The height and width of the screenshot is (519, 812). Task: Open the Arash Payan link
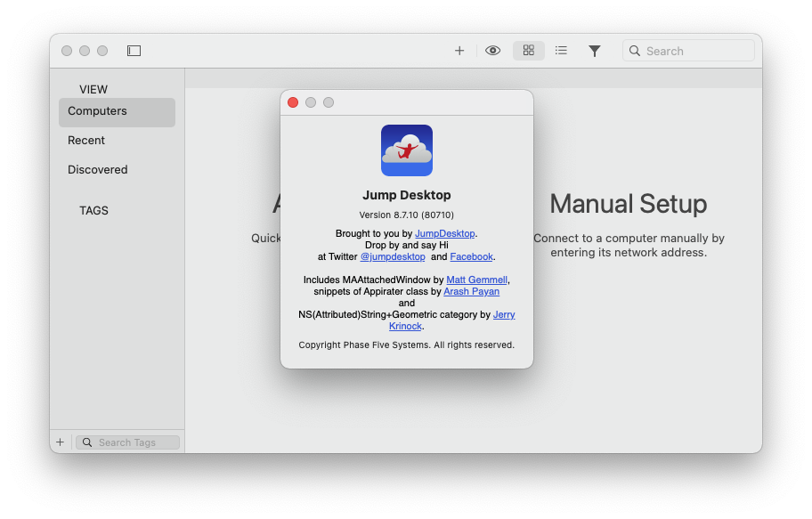click(471, 292)
